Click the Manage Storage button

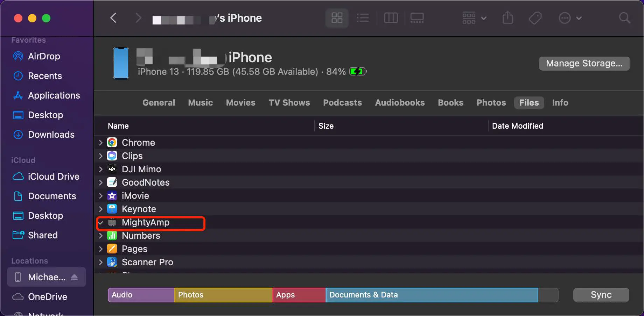pos(584,63)
